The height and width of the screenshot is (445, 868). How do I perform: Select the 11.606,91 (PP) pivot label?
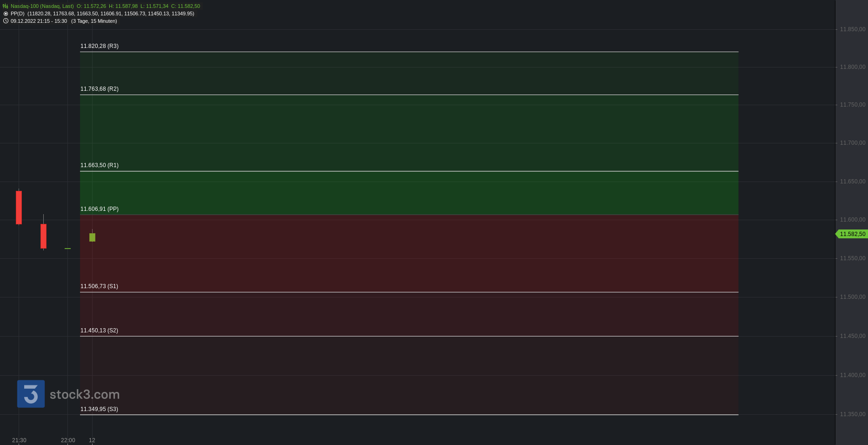(x=100, y=209)
